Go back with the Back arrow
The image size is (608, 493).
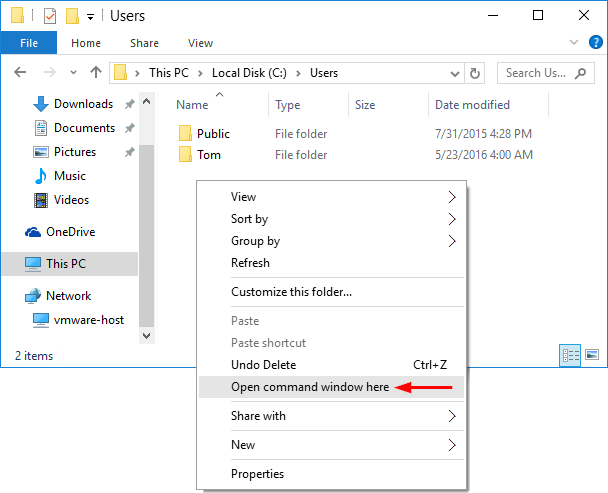pyautogui.click(x=20, y=73)
